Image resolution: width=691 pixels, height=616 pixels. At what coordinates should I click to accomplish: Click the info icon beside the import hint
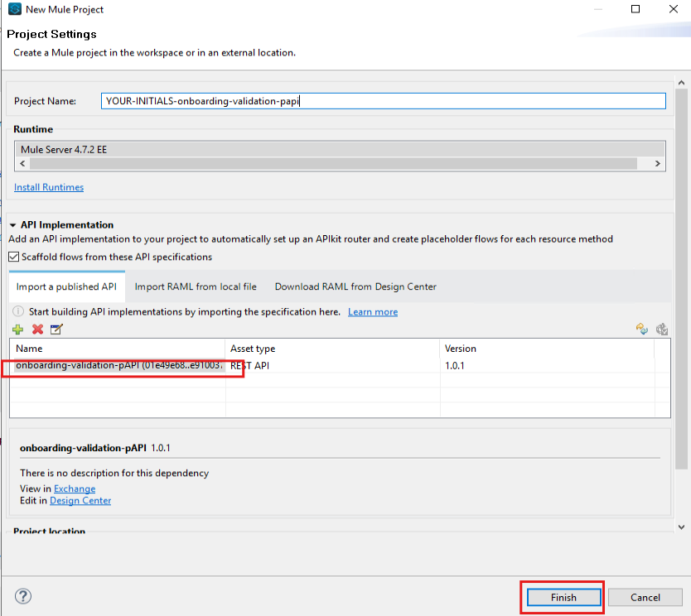point(19,312)
